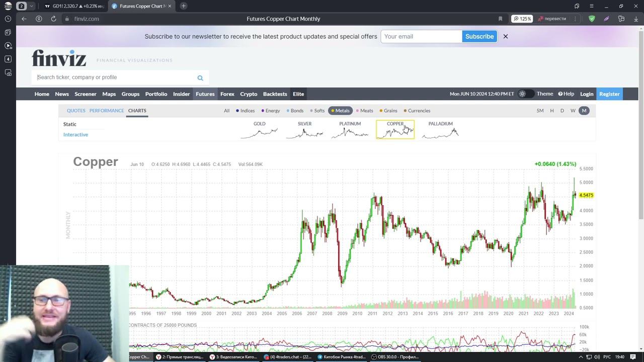The height and width of the screenshot is (362, 644).
Task: Dismiss the newsletter banner with X
Action: point(506,36)
